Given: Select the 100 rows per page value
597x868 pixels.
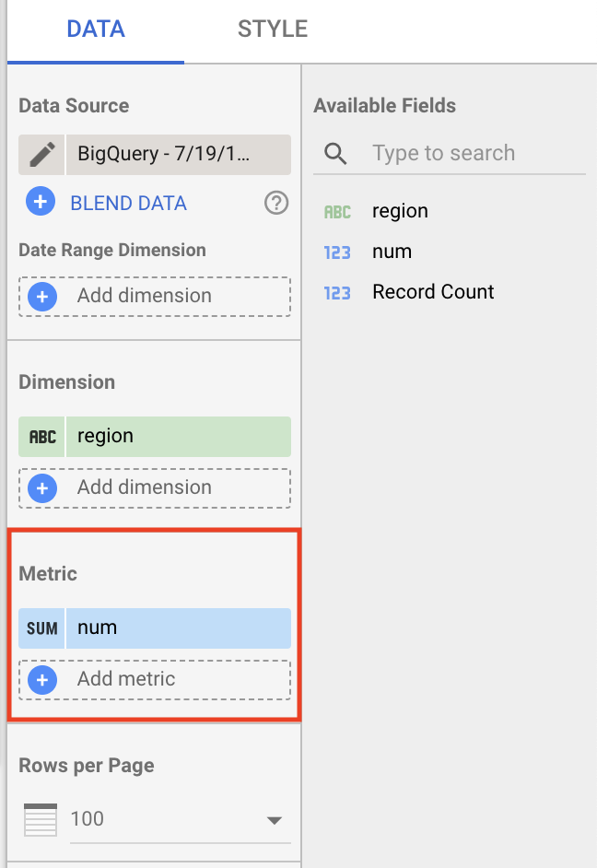Looking at the screenshot, I should click(88, 818).
